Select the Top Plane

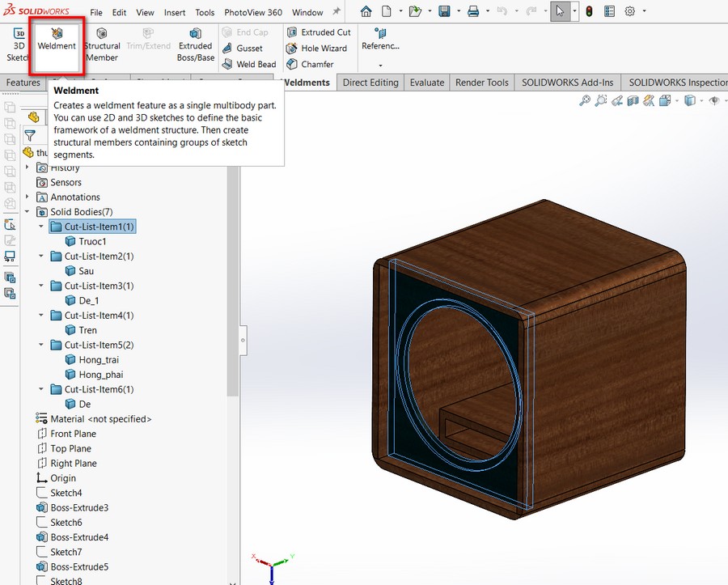coord(64,448)
